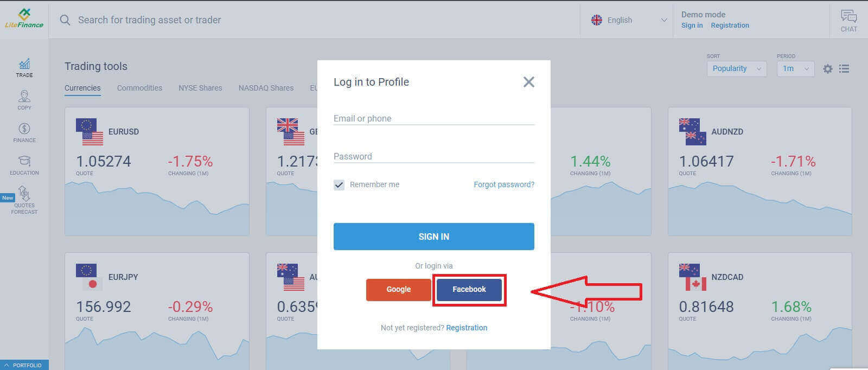This screenshot has height=370, width=868.
Task: Log in via Facebook button
Action: click(469, 290)
